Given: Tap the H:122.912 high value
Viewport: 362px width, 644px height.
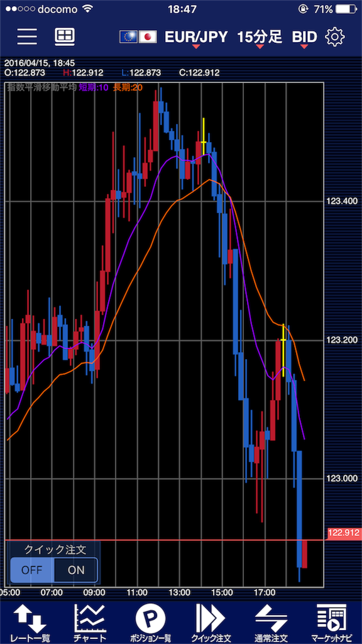Looking at the screenshot, I should point(82,74).
